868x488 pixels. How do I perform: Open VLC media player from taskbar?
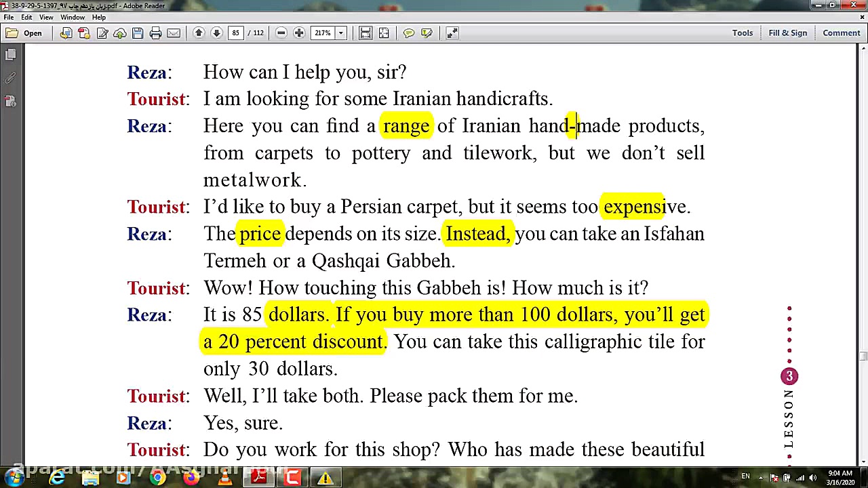(224, 478)
